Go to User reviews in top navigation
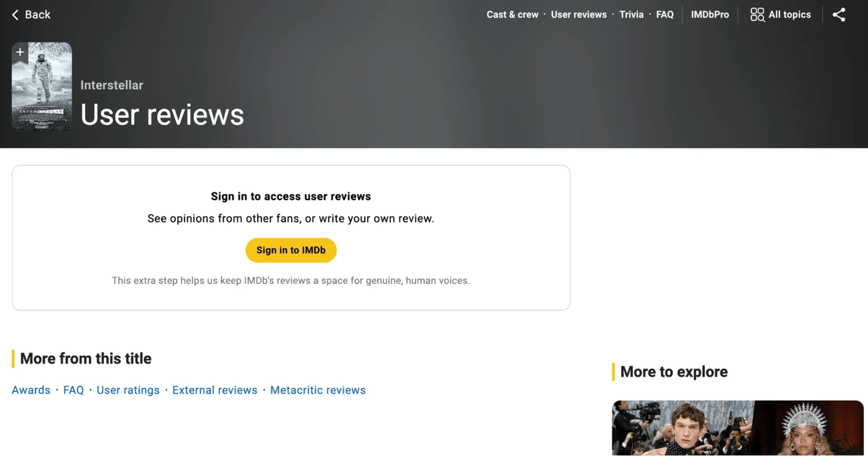 578,15
